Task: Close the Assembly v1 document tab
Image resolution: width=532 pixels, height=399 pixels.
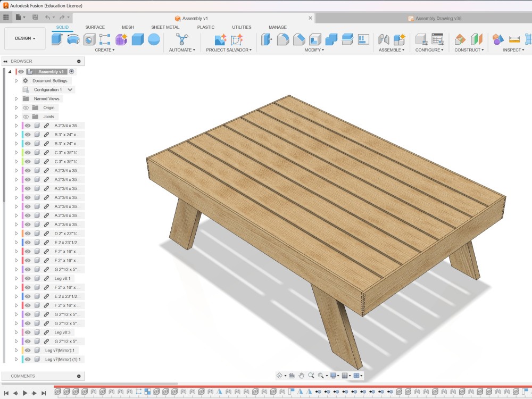Action: [310, 18]
